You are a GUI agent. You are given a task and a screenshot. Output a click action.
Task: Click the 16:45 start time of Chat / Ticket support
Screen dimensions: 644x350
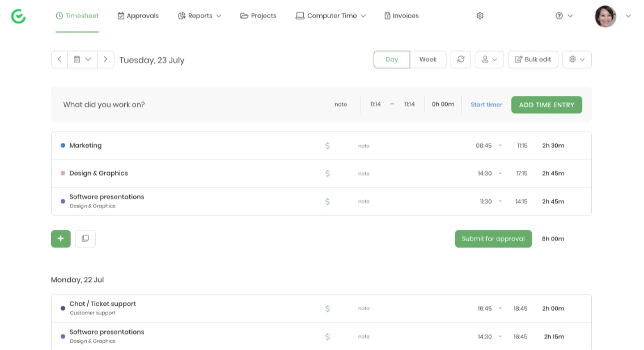[485, 309]
